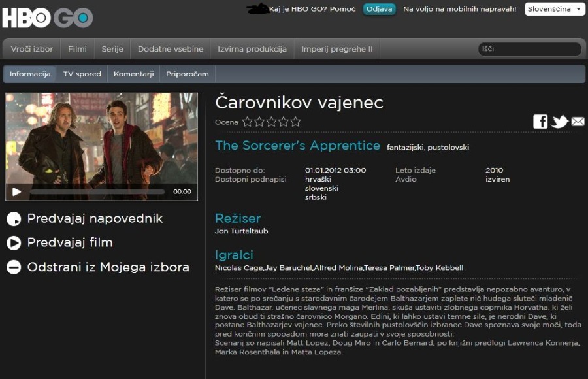Seek on the video progress bar

coord(97,191)
